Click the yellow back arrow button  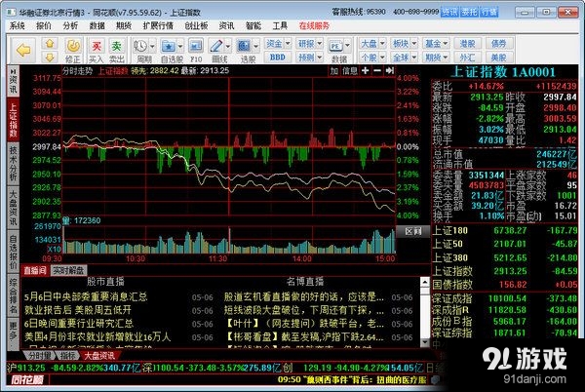23,50
